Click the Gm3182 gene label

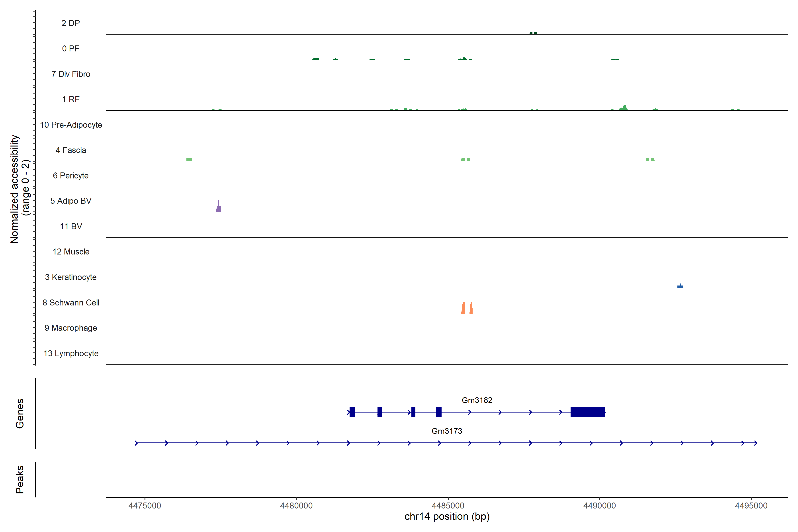(477, 400)
